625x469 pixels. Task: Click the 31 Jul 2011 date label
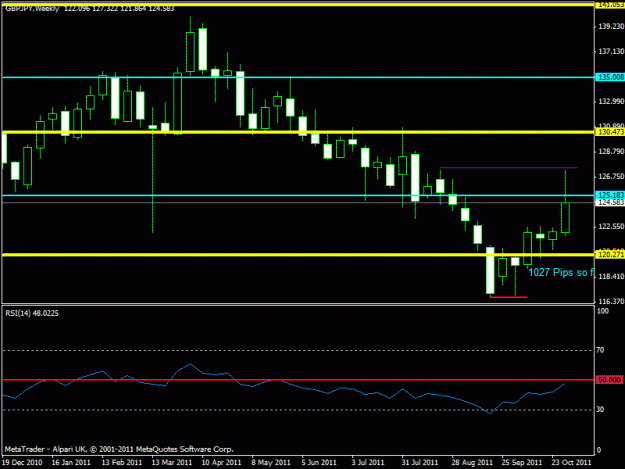point(420,462)
